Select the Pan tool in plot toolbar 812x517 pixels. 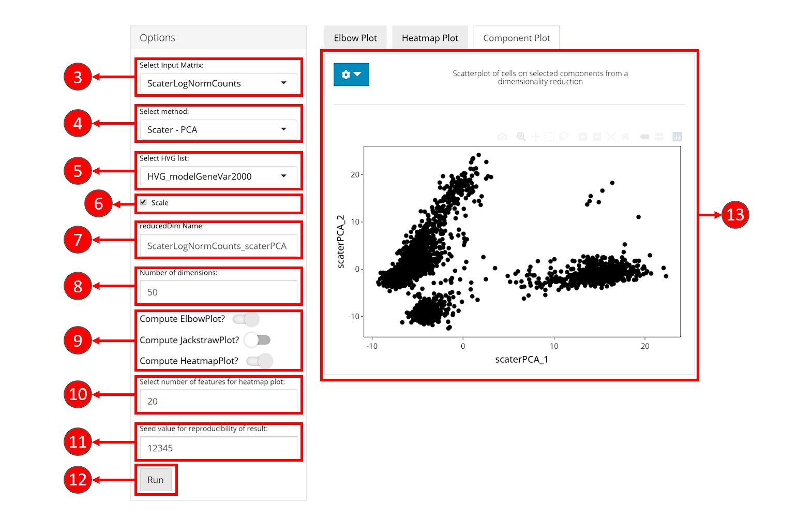[x=535, y=137]
